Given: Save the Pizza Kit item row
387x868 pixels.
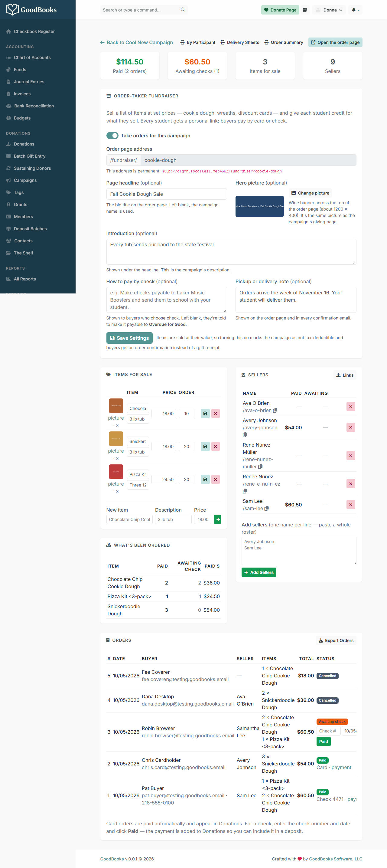Looking at the screenshot, I should (x=205, y=480).
